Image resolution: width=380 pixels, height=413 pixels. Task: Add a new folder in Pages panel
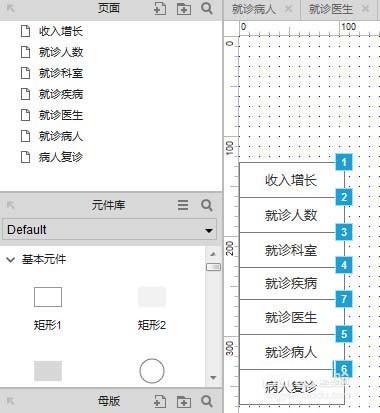pos(184,8)
